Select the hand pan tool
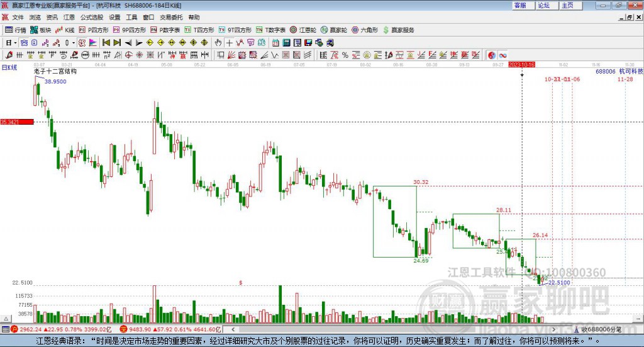The image size is (644, 347). 218,43
